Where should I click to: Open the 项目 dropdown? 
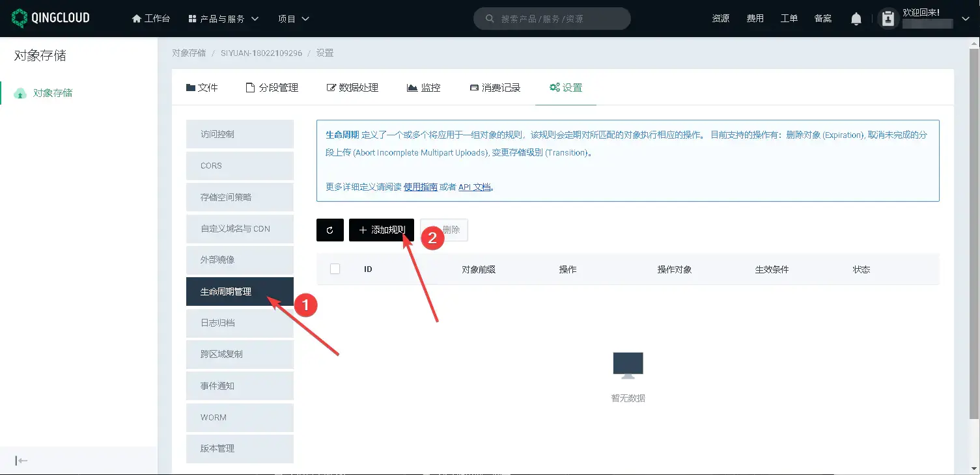pyautogui.click(x=292, y=18)
